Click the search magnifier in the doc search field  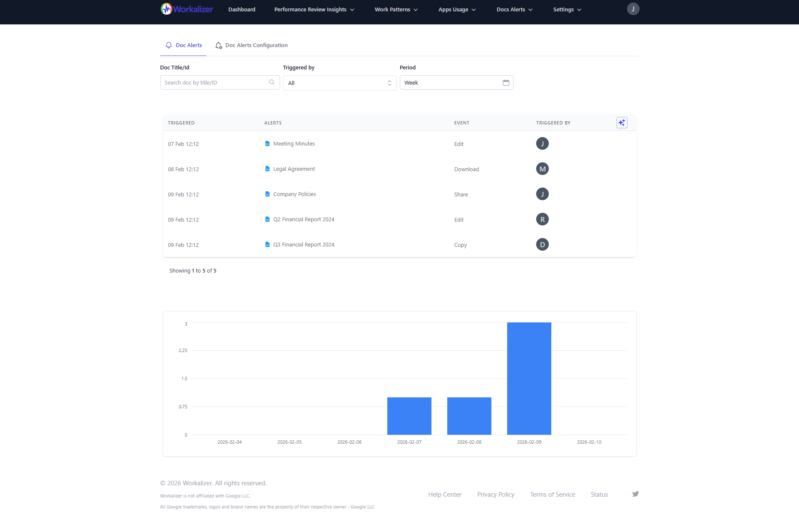click(272, 82)
